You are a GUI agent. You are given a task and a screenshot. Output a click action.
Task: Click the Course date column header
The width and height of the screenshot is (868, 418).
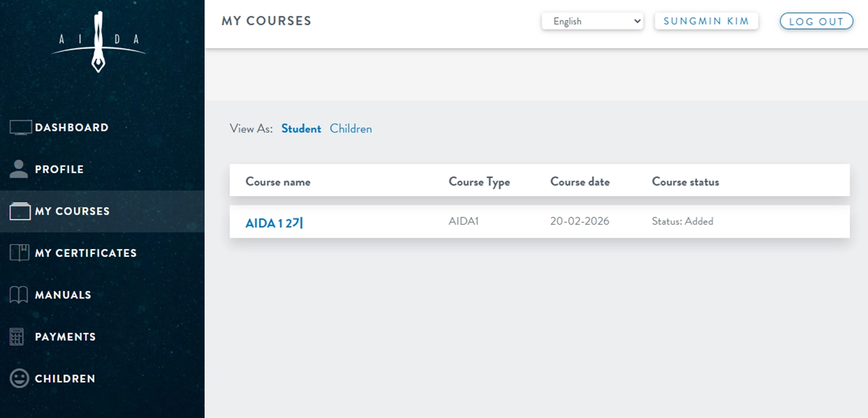click(x=580, y=182)
